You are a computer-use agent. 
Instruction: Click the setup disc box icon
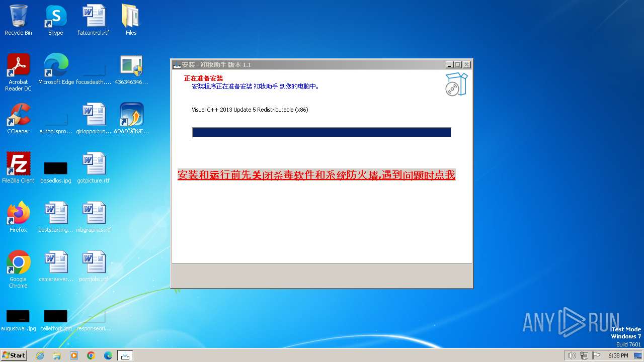(456, 84)
